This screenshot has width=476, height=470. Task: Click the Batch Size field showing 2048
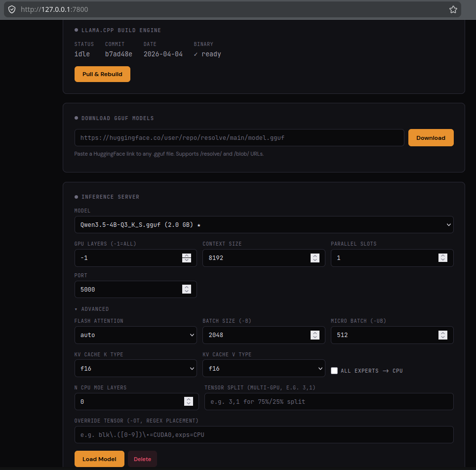[264, 335]
